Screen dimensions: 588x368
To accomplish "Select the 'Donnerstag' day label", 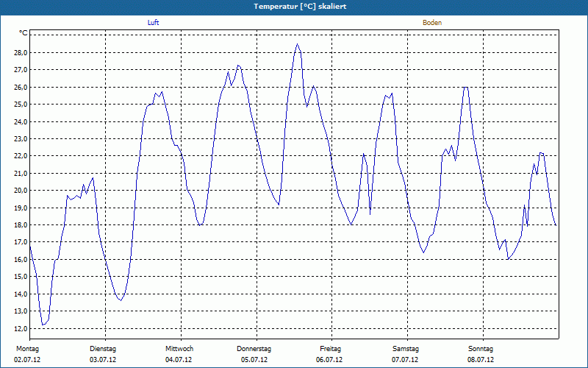I will [254, 349].
